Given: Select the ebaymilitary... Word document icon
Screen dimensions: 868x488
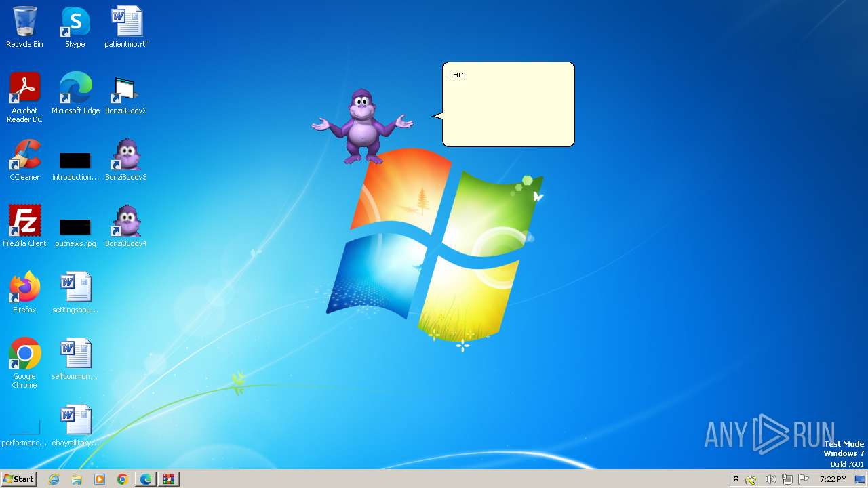Looking at the screenshot, I should coord(75,426).
